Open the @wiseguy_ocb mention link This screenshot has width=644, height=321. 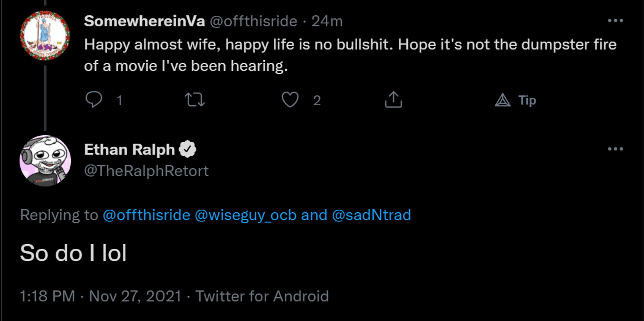[245, 215]
